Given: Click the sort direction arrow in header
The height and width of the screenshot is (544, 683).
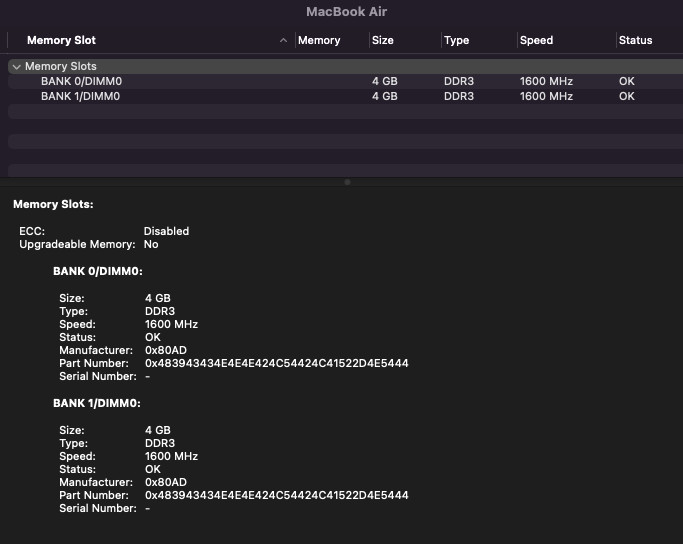Looking at the screenshot, I should pos(283,41).
